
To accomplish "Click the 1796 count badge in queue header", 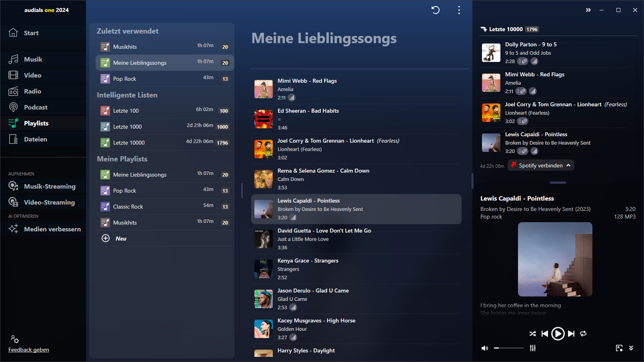I will (x=532, y=29).
